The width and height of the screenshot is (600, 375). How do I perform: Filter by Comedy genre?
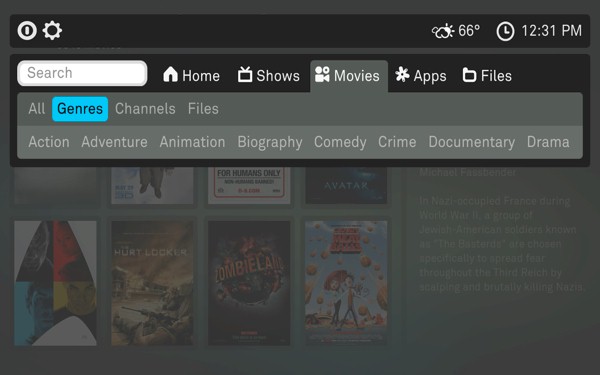pos(340,142)
